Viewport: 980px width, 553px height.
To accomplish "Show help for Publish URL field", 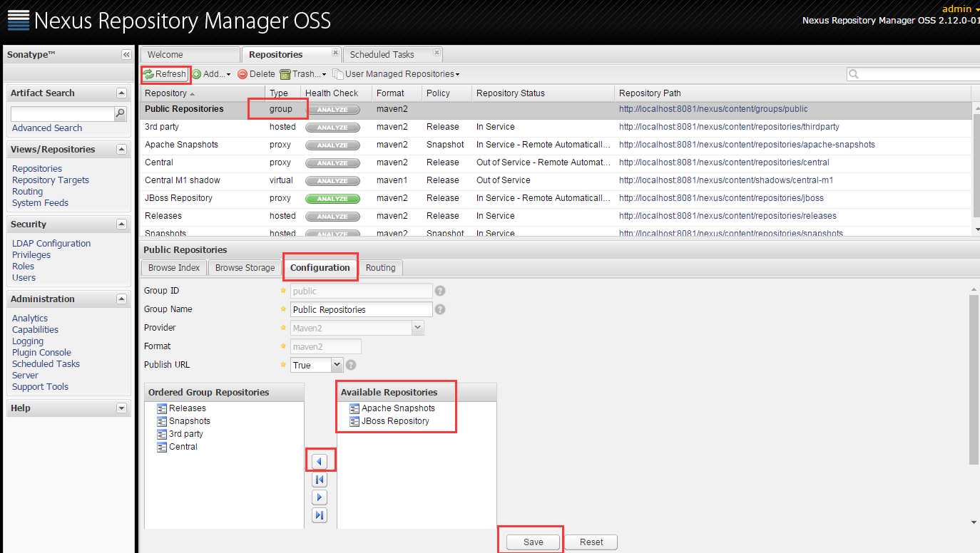I will tap(350, 365).
